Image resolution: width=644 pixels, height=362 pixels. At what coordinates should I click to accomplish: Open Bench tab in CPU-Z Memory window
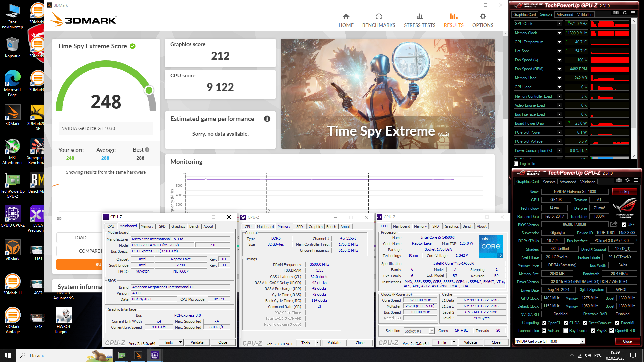click(x=331, y=227)
